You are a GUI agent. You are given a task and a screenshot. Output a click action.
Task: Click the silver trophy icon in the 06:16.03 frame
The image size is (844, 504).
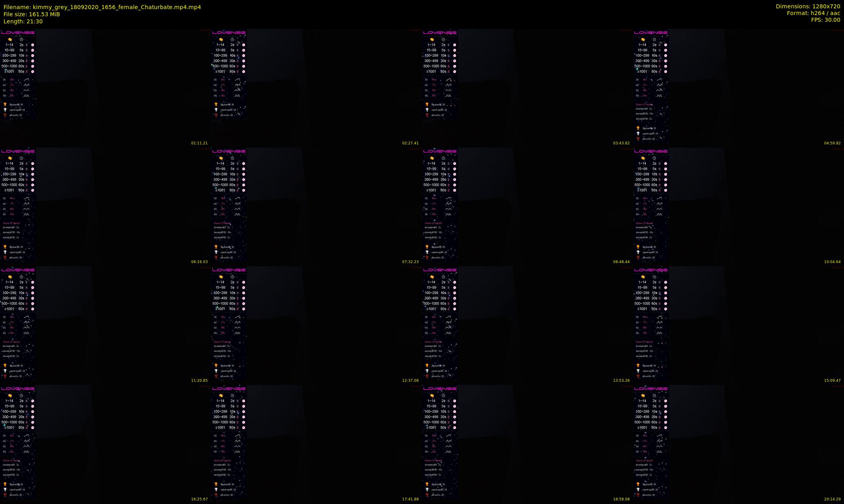[5, 252]
